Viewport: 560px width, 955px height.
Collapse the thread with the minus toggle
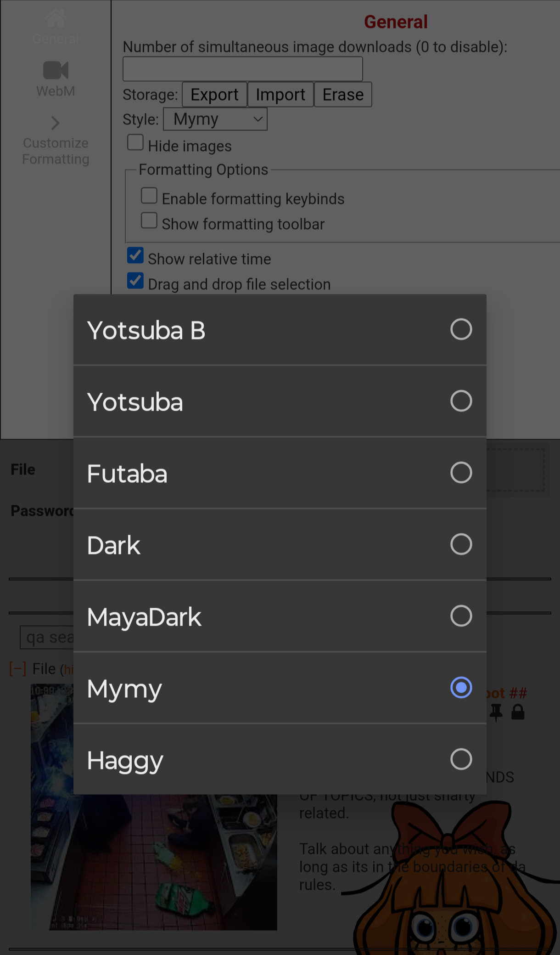[18, 669]
